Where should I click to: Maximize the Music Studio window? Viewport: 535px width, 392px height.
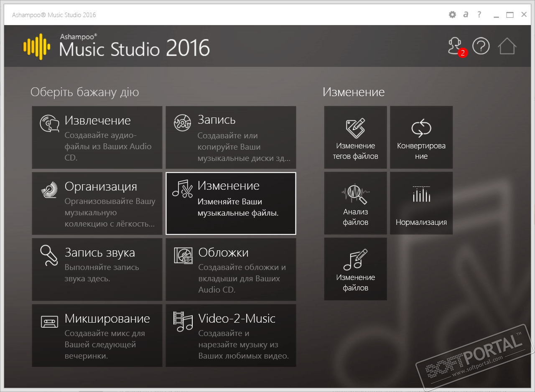click(x=510, y=15)
